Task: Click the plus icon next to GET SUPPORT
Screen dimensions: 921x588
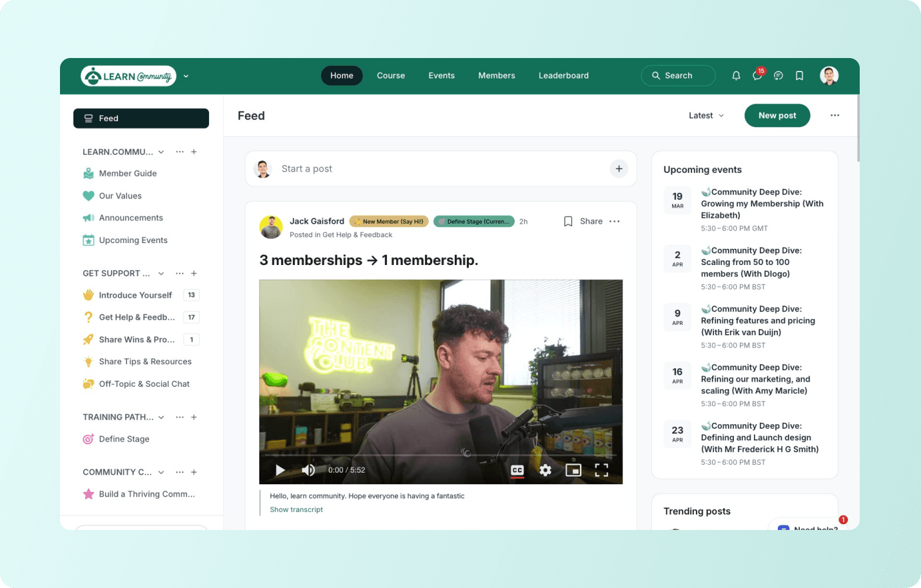Action: (193, 273)
